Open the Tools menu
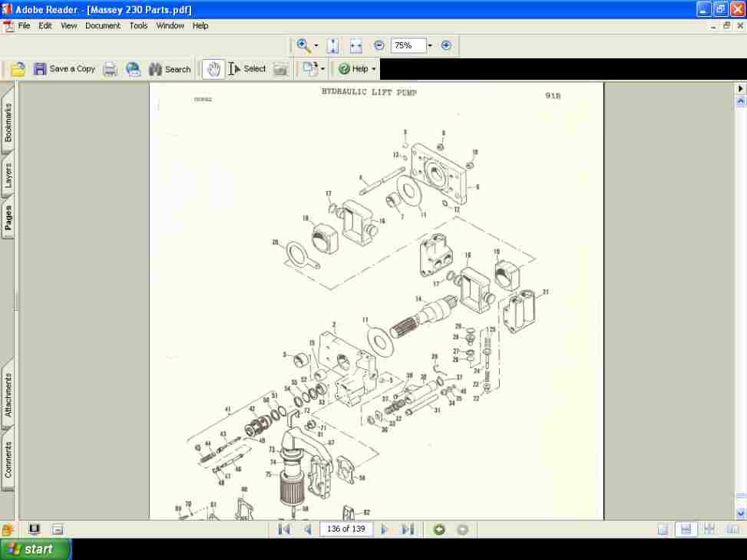The image size is (747, 560). point(138,25)
